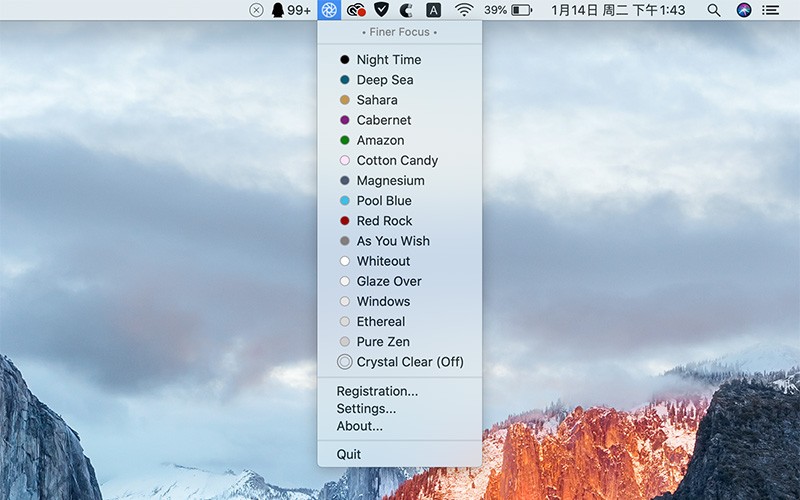Select the Pure Zen theme
The height and width of the screenshot is (500, 800).
(399, 342)
